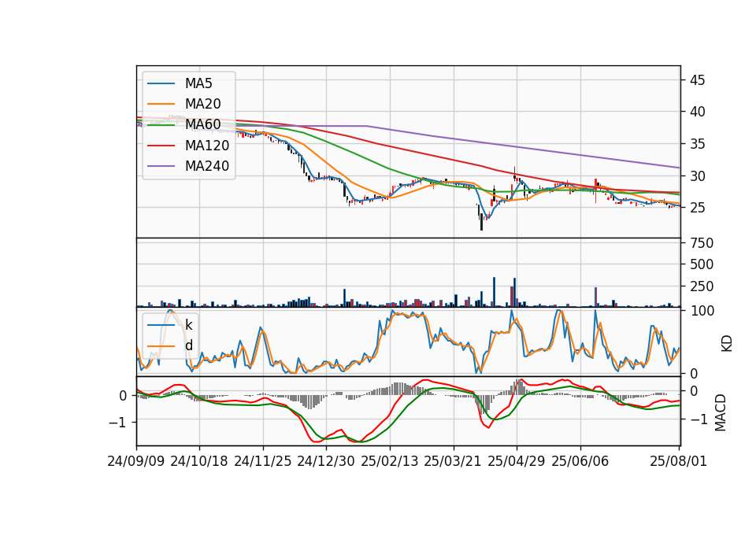The width and height of the screenshot is (756, 543).
Task: Click the 24/11/25 date tick label
Action: click(x=263, y=461)
